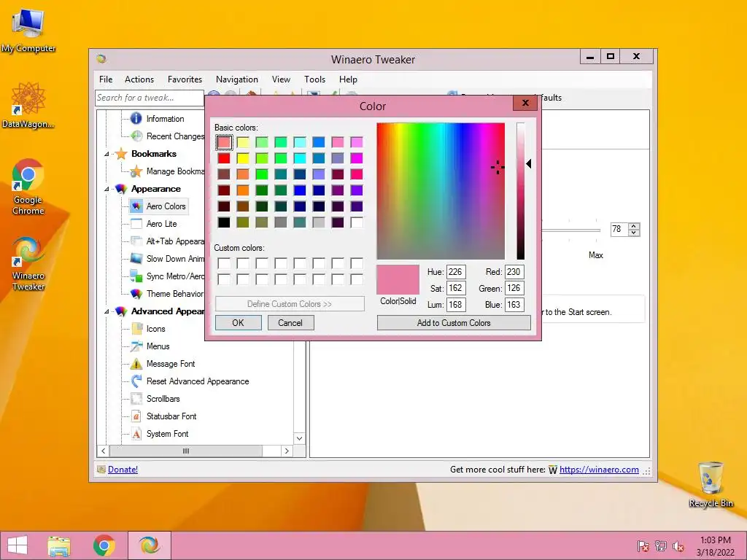The image size is (747, 560).
Task: Click the Theme Behavior icon
Action: pos(136,294)
